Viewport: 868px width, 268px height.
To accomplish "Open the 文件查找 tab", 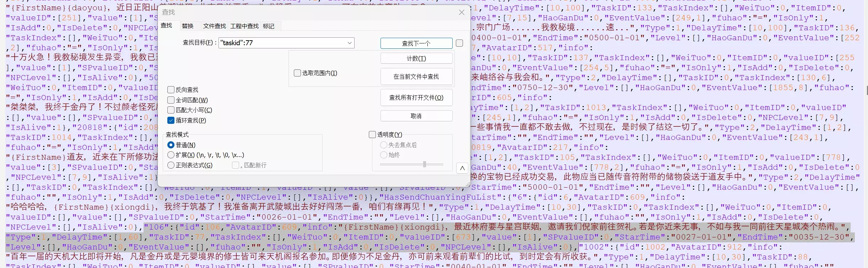I will [215, 26].
